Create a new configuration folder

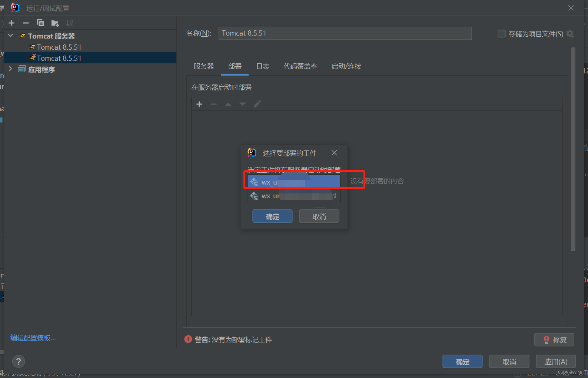55,23
